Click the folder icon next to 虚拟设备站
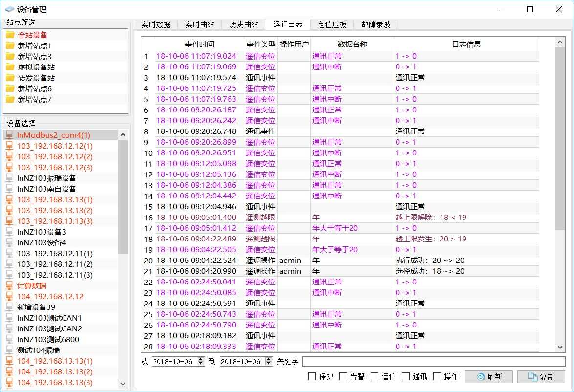Image resolution: width=574 pixels, height=392 pixels. [10, 67]
